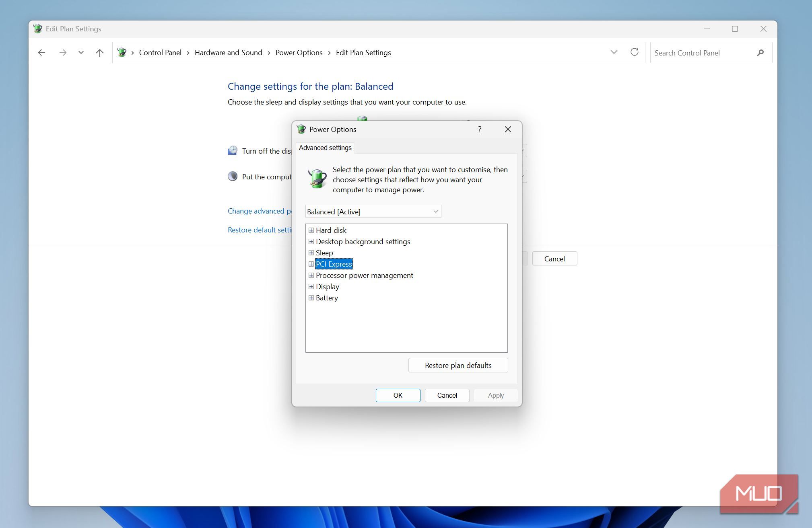Select the Advanced settings tab
Viewport: 812px width, 528px height.
click(325, 148)
